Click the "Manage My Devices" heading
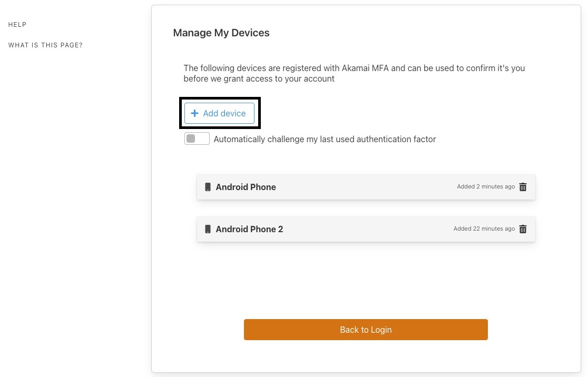This screenshot has width=588, height=377. tap(221, 33)
